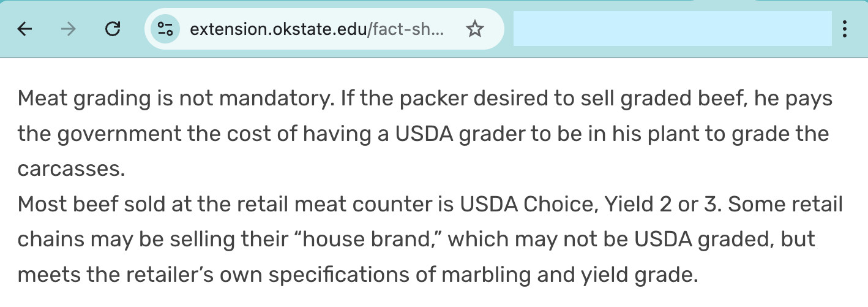Click the blank light-blue toolbar area
Viewport: 868px width, 307px height.
672,29
